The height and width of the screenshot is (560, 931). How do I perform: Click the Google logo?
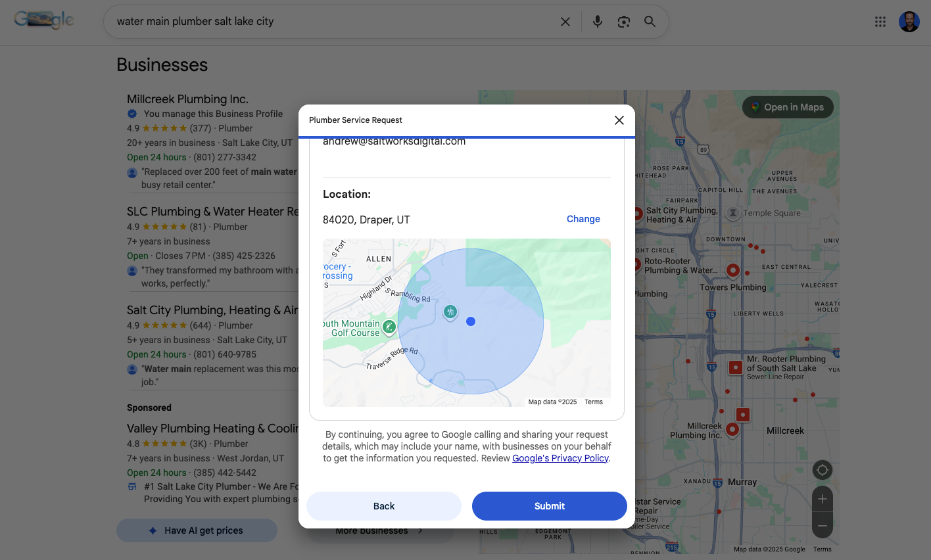(x=44, y=19)
